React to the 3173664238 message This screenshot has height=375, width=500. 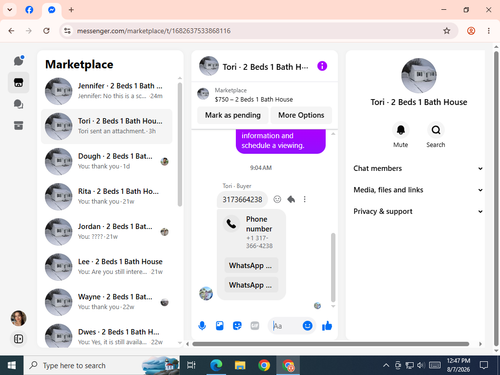point(277,199)
